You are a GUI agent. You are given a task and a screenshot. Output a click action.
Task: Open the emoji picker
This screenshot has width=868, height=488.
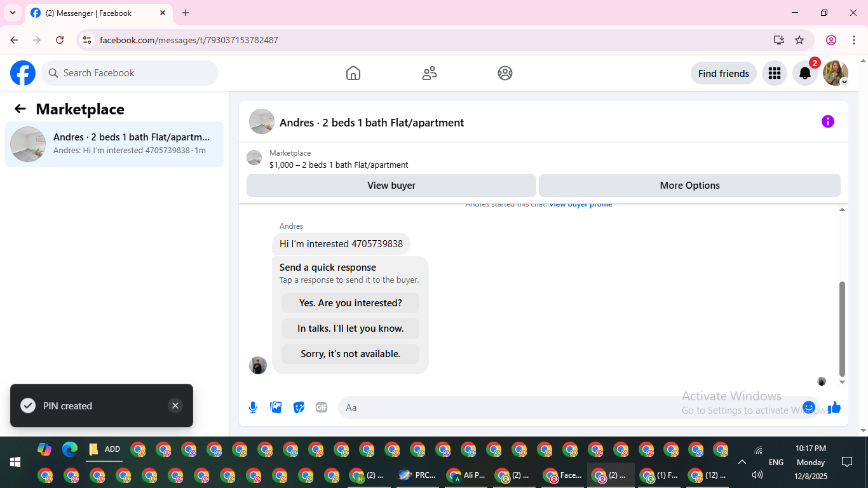tap(809, 407)
